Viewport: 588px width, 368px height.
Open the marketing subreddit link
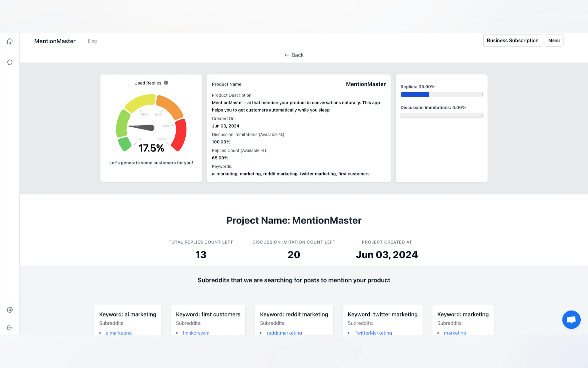click(455, 333)
